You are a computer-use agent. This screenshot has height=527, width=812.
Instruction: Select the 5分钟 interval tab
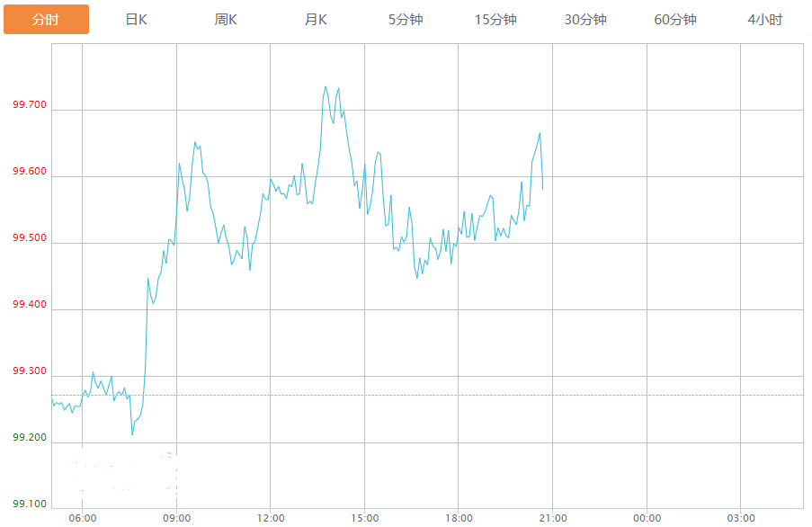(406, 19)
